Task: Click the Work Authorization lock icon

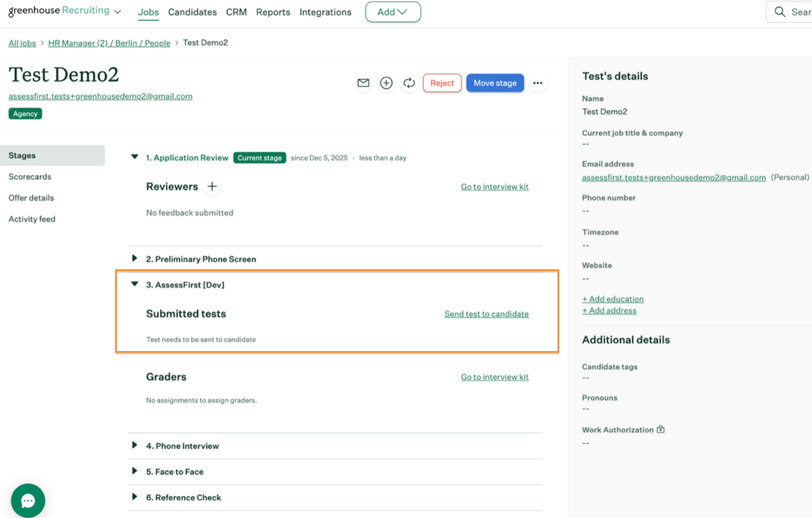Action: [660, 430]
